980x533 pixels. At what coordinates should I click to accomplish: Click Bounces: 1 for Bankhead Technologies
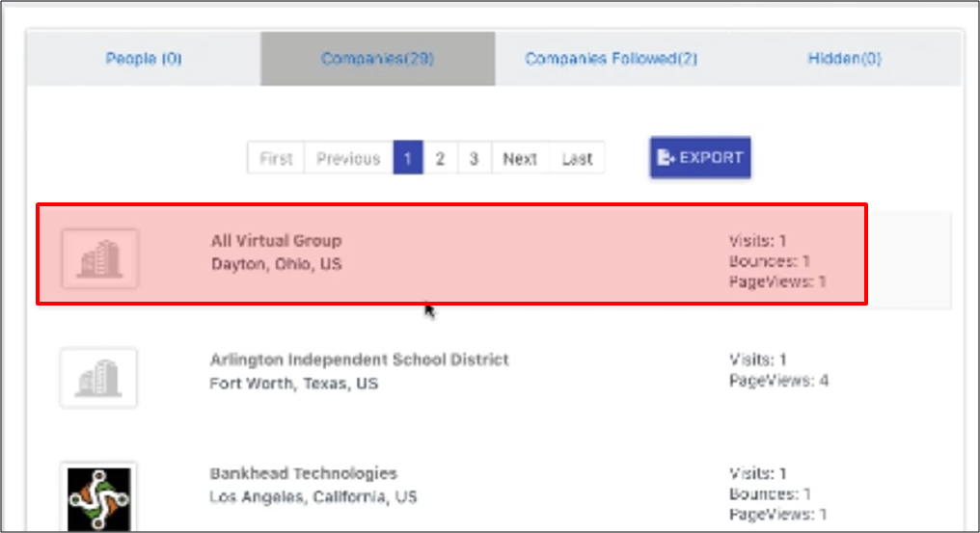[x=770, y=493]
